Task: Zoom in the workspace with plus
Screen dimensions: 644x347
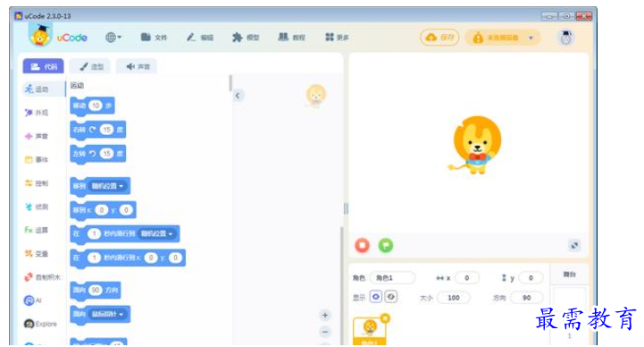Action: (x=325, y=316)
